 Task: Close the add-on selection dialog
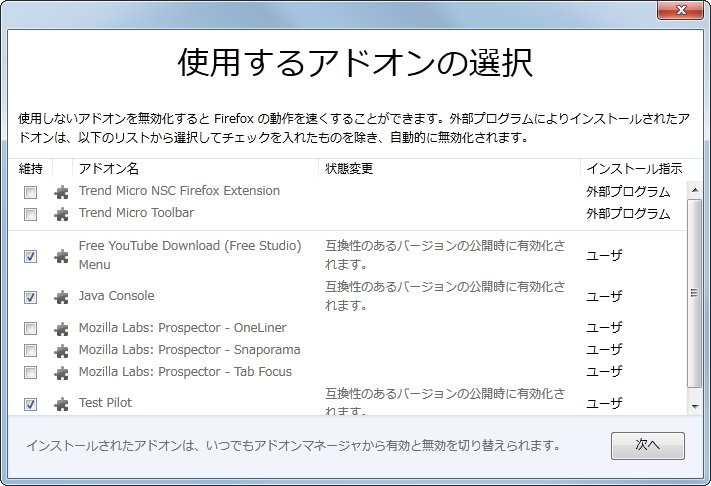tap(680, 10)
